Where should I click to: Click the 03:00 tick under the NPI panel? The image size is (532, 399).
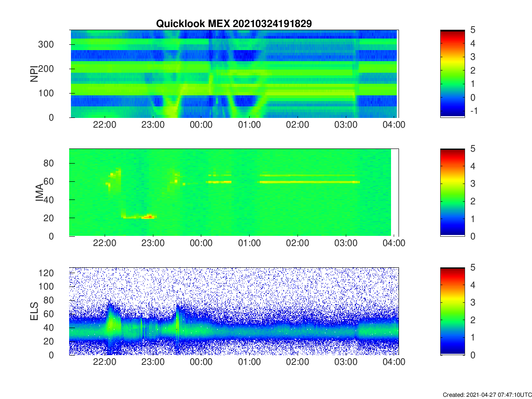pyautogui.click(x=346, y=125)
